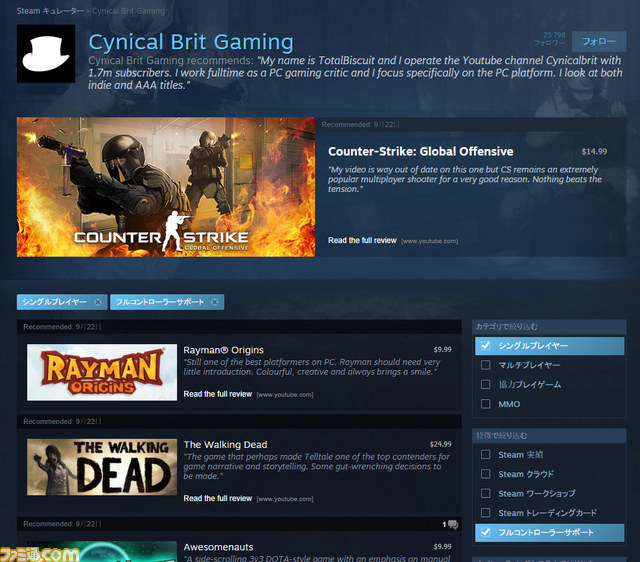Open the comment bubble icon above Awesomenauts
The width and height of the screenshot is (640, 562).
(453, 524)
